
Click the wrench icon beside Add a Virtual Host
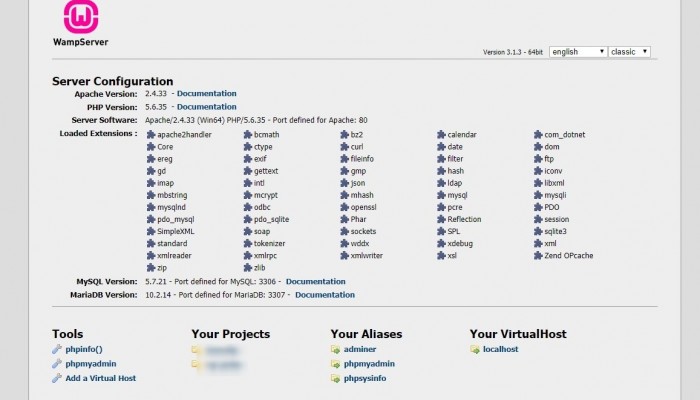(57, 378)
